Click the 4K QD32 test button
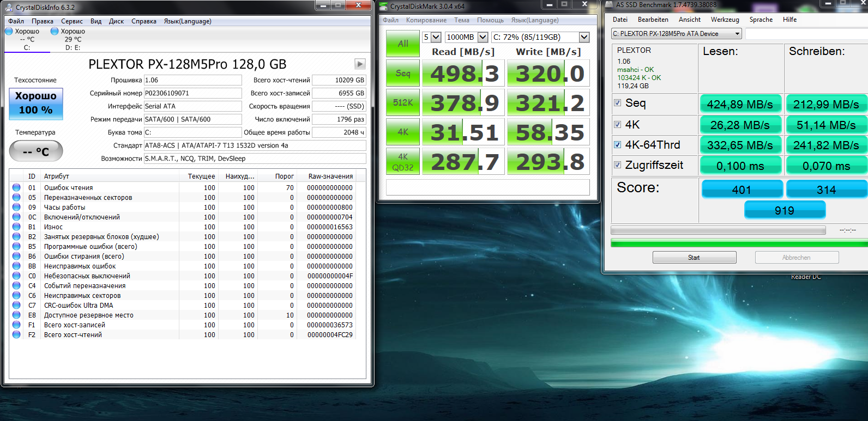Viewport: 868px width, 421px height. [x=403, y=161]
